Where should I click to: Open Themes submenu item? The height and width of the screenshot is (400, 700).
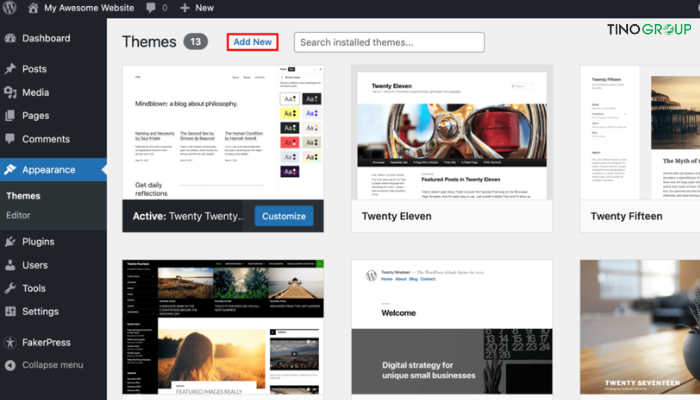coord(23,196)
